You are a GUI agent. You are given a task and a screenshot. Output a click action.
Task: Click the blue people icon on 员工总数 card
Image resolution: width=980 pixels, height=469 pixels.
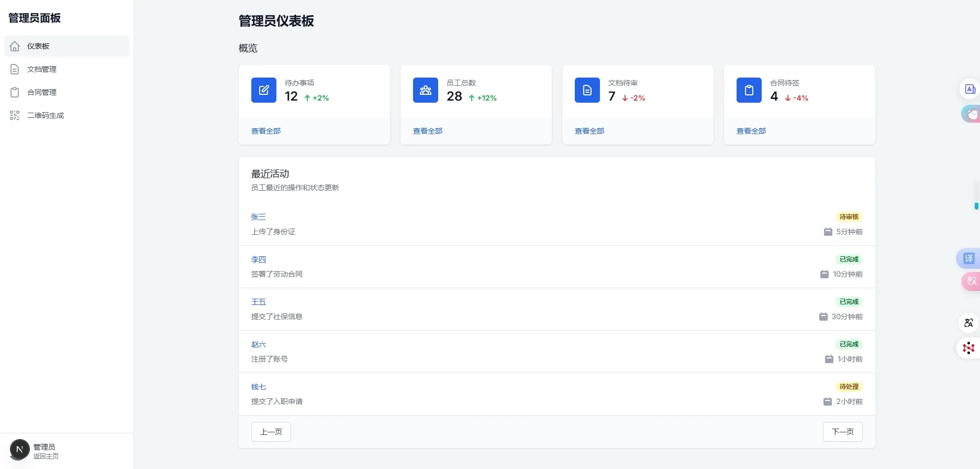tap(426, 90)
